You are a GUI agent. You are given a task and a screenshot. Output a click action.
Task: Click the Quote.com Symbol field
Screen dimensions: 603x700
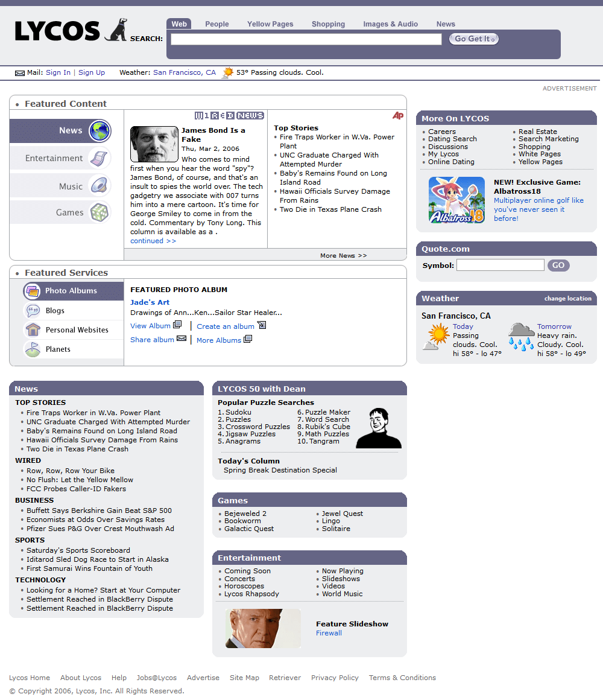(500, 265)
